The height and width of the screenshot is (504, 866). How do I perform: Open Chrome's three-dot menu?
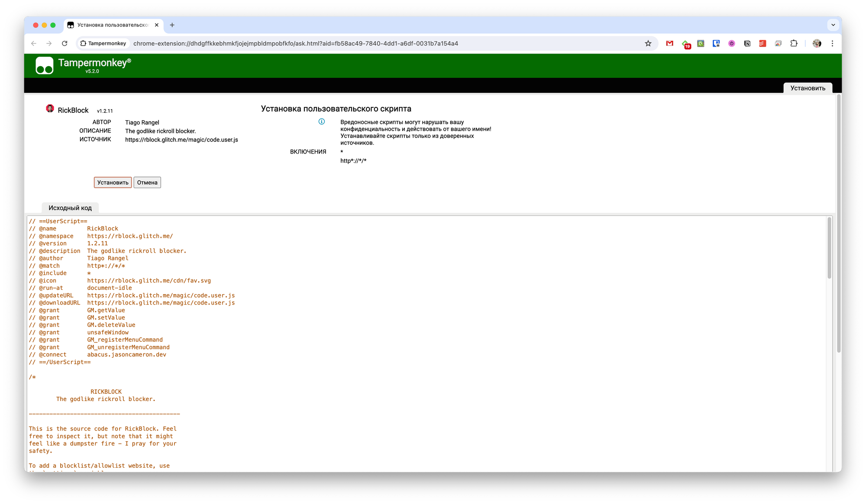(x=832, y=43)
